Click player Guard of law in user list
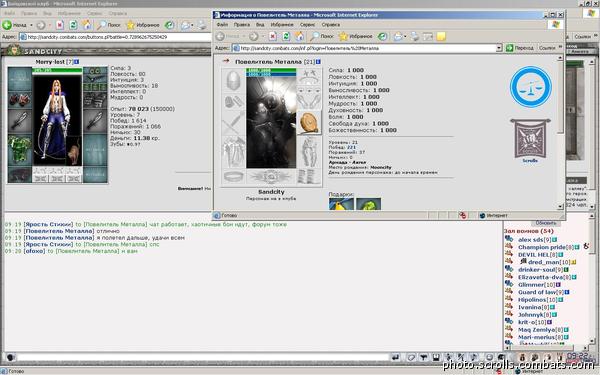The height and width of the screenshot is (375, 600). 537,292
